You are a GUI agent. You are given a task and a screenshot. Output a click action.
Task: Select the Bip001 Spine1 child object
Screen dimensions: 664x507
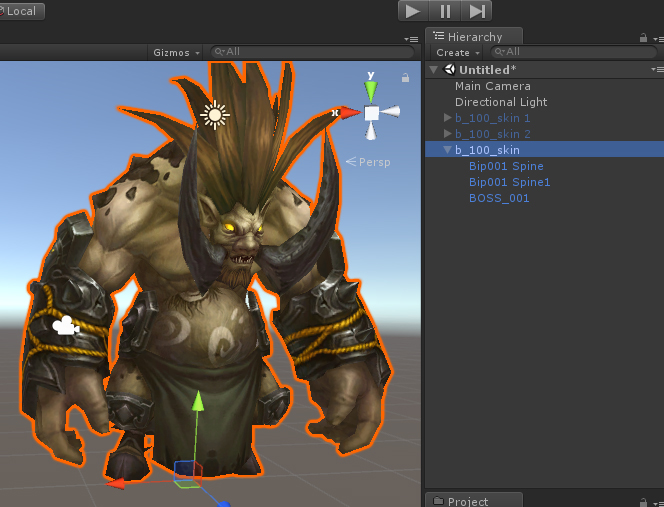coord(509,182)
